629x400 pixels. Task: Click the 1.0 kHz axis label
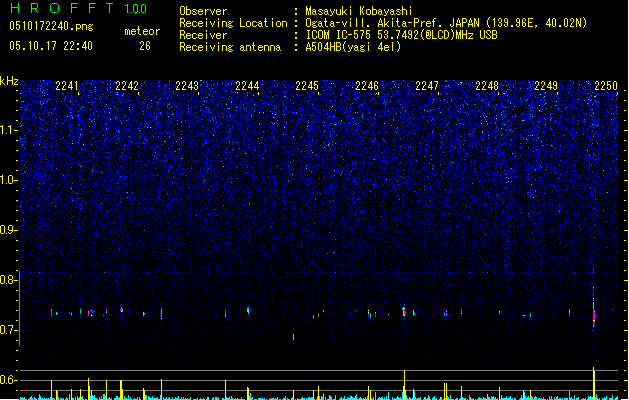[x=9, y=180]
